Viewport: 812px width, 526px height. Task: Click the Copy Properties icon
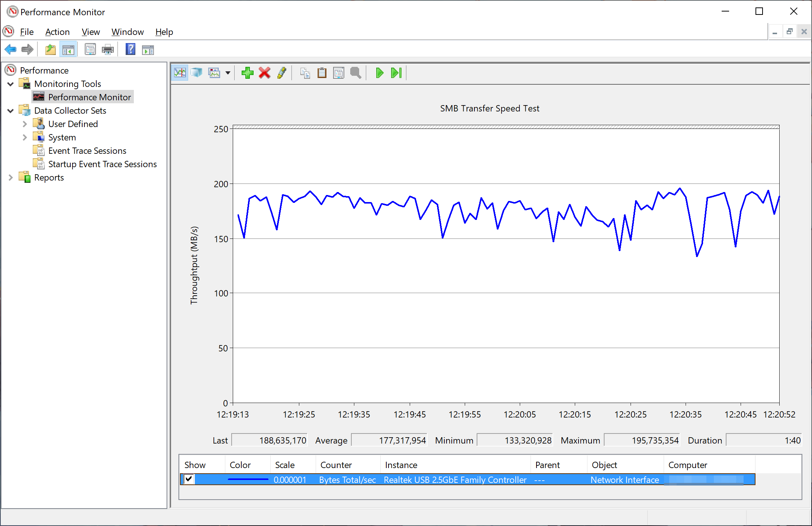pos(305,73)
